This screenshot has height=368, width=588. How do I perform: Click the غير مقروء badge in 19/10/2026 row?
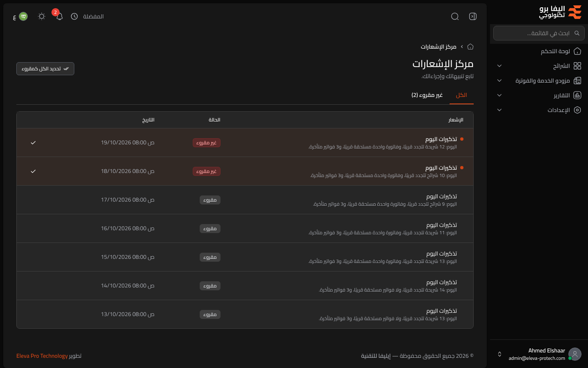[207, 143]
